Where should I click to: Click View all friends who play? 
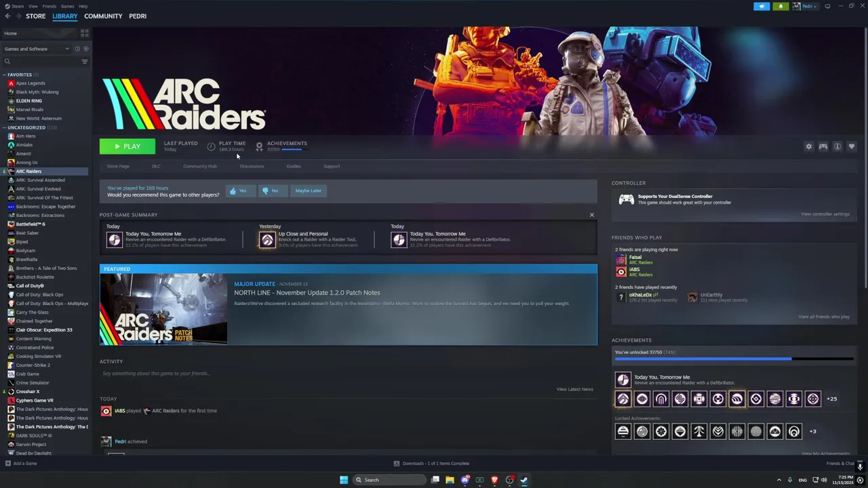(823, 317)
